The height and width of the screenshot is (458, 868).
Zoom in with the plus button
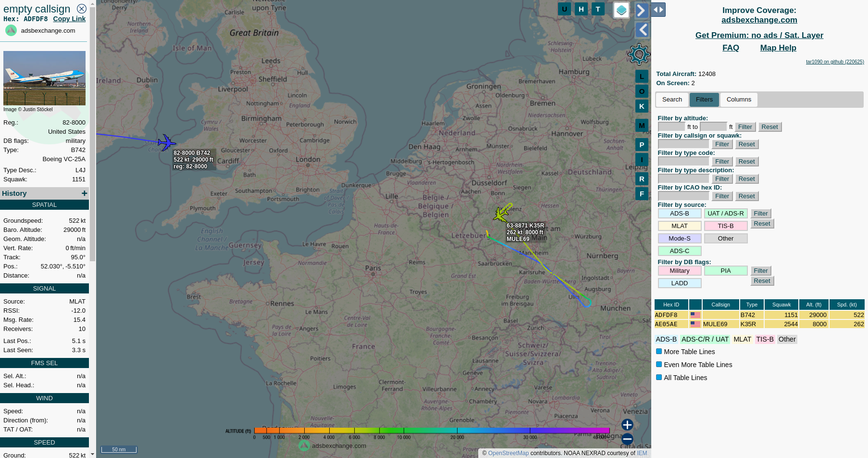tap(627, 424)
